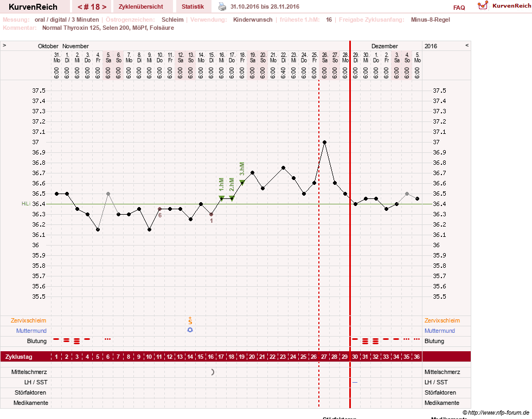Click the left Störfaktoren row label
The height and width of the screenshot is (419, 532).
click(x=30, y=392)
